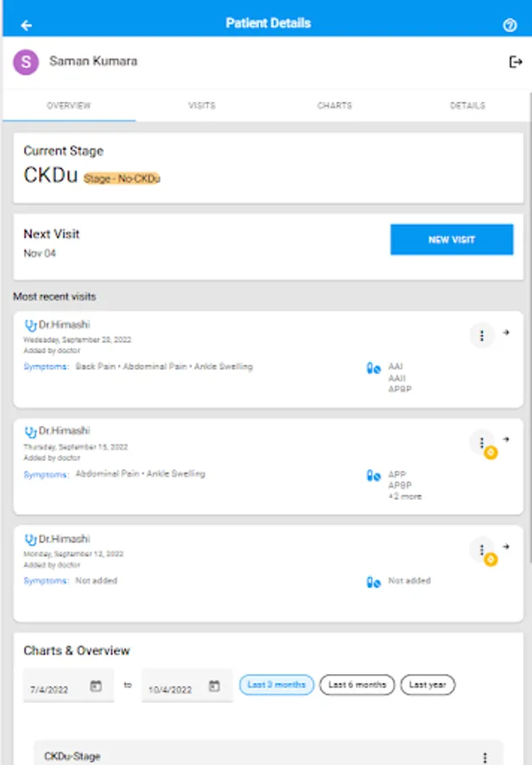Tap the purple S patient avatar
Image resolution: width=532 pixels, height=765 pixels.
click(27, 62)
